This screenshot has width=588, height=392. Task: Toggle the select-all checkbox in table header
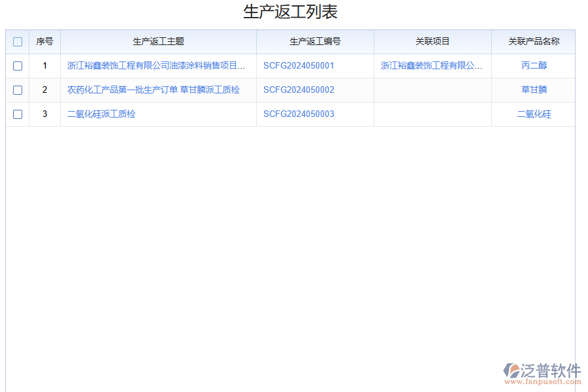[x=17, y=41]
